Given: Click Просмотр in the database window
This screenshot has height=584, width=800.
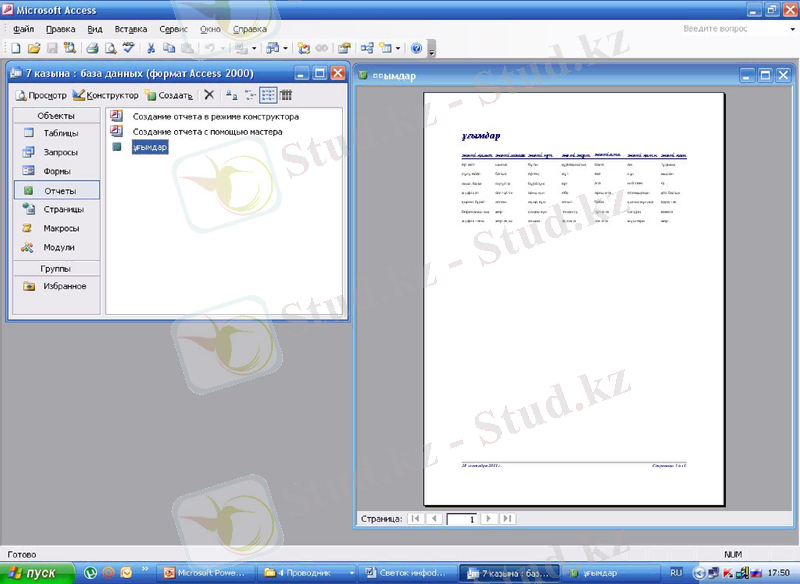Looking at the screenshot, I should (44, 94).
